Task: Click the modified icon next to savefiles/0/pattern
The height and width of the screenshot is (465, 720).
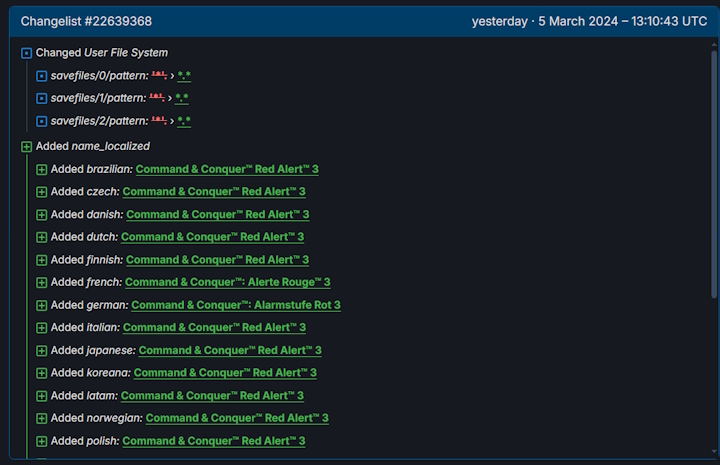Action: tap(41, 76)
